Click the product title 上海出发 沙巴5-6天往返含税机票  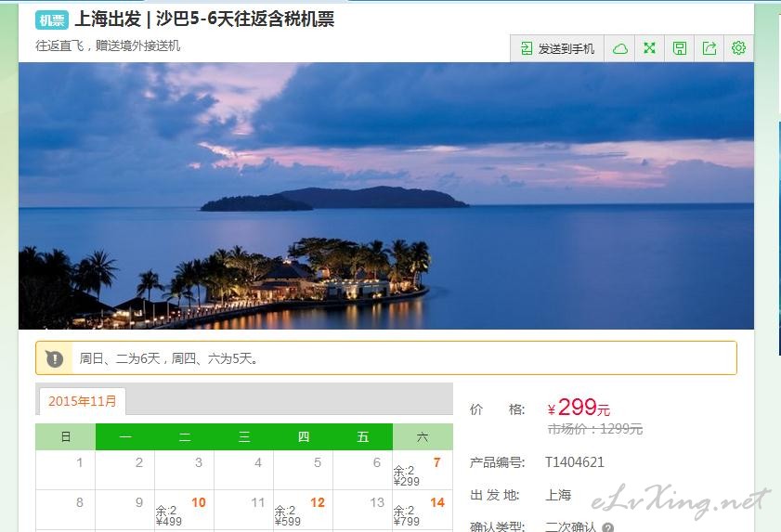point(204,19)
